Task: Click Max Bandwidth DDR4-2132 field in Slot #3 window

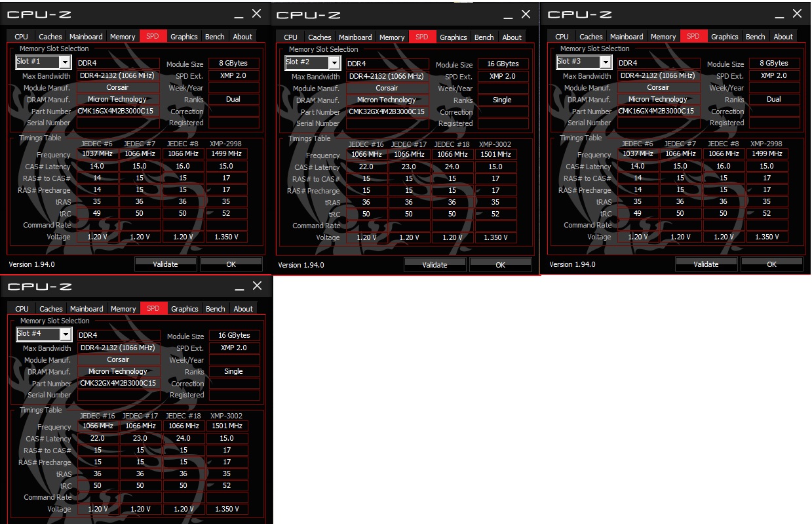Action: pyautogui.click(x=658, y=75)
